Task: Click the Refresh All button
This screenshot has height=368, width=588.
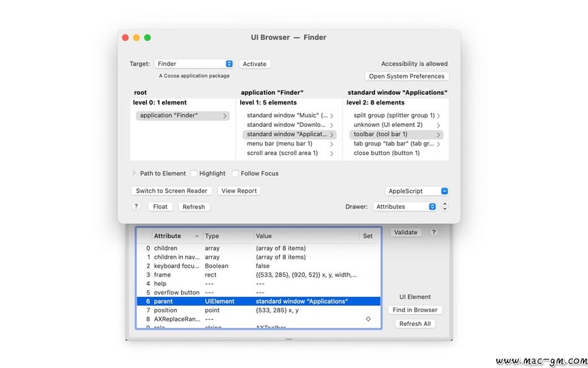Action: point(415,324)
